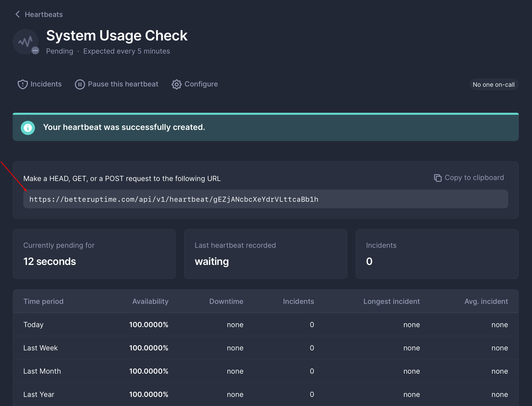
Task: Toggle the No one on-call status
Action: [494, 84]
